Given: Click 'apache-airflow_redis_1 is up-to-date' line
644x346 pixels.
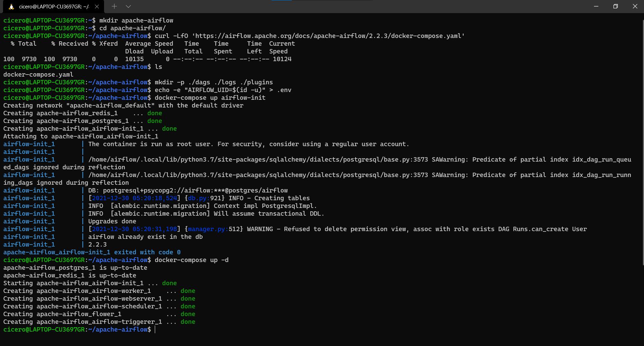Looking at the screenshot, I should point(70,275).
